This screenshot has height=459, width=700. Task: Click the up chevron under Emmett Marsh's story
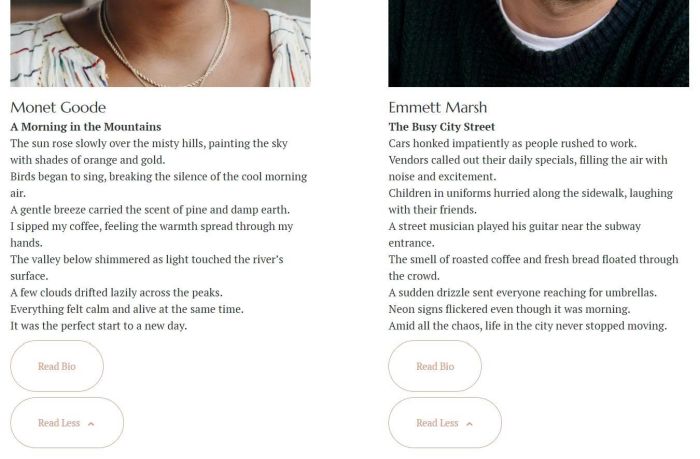click(470, 424)
